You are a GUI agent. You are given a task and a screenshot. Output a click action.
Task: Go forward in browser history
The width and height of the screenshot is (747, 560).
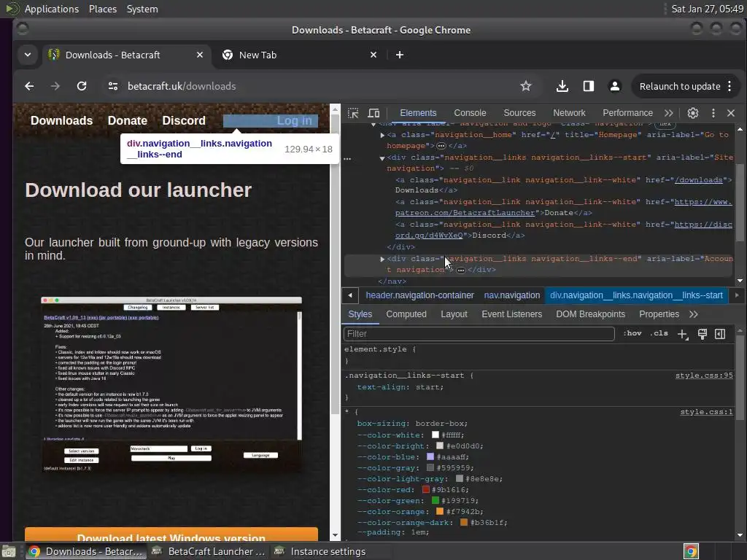pos(55,86)
